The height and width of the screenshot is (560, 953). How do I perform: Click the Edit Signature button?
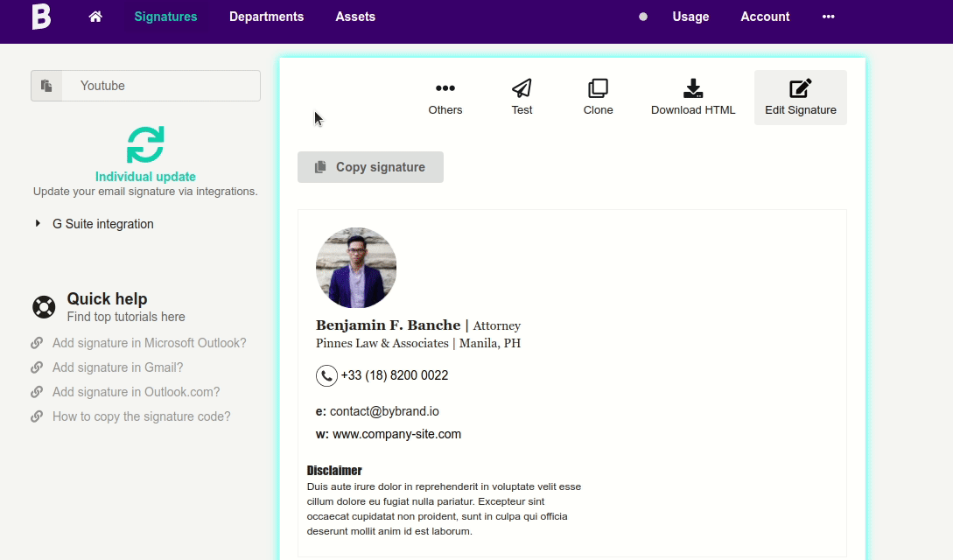pos(800,97)
